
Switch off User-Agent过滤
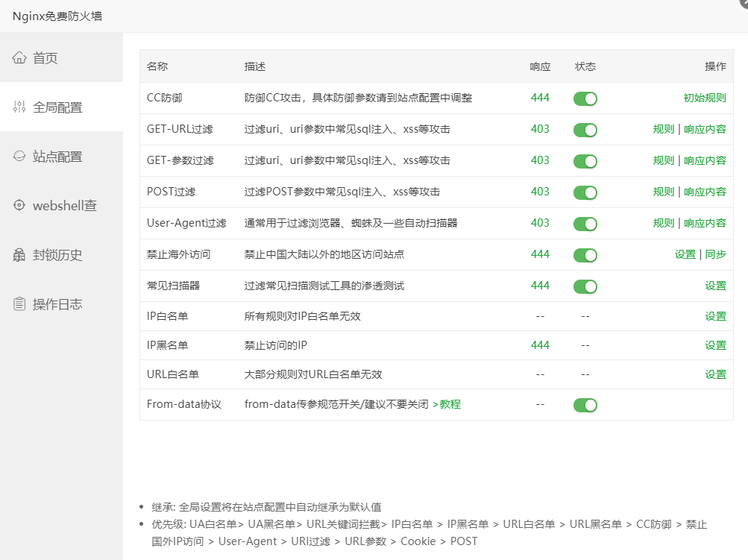point(585,224)
